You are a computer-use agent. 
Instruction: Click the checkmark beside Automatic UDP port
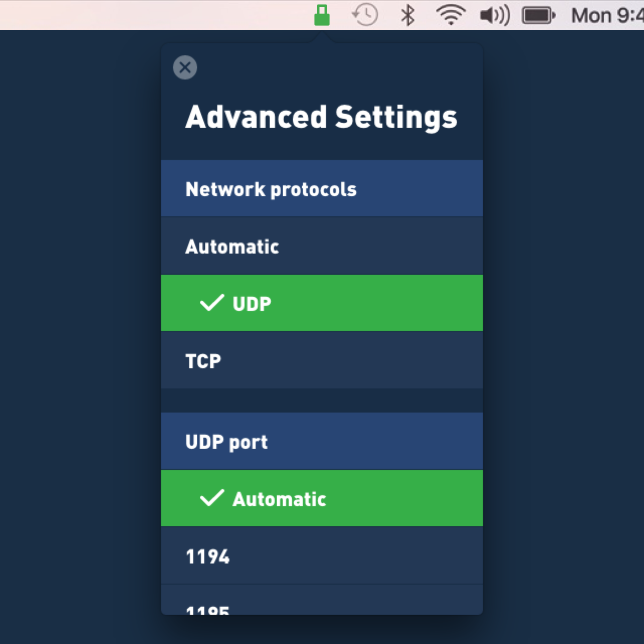click(211, 498)
